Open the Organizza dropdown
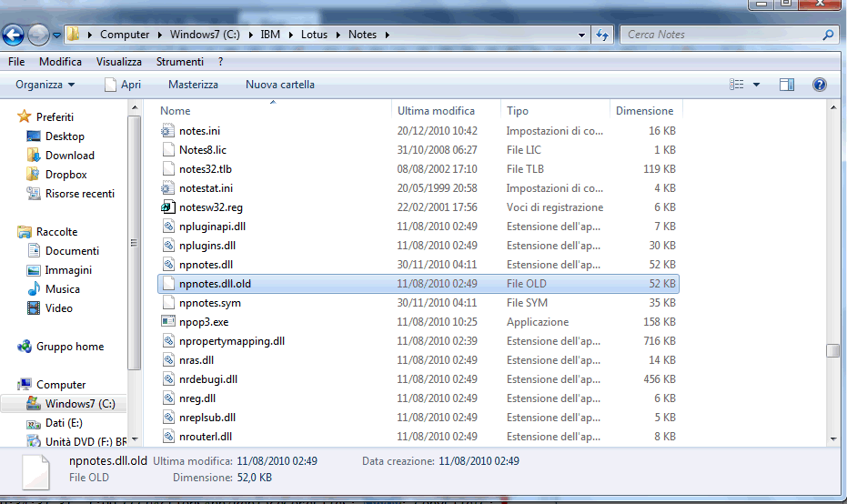Image resolution: width=847 pixels, height=504 pixels. click(45, 85)
